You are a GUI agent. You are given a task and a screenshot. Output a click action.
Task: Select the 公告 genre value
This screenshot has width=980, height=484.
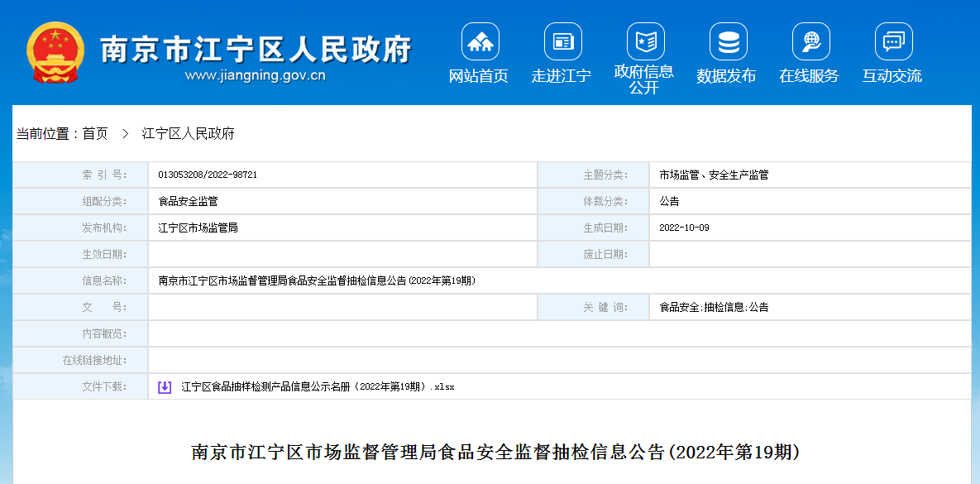[669, 201]
